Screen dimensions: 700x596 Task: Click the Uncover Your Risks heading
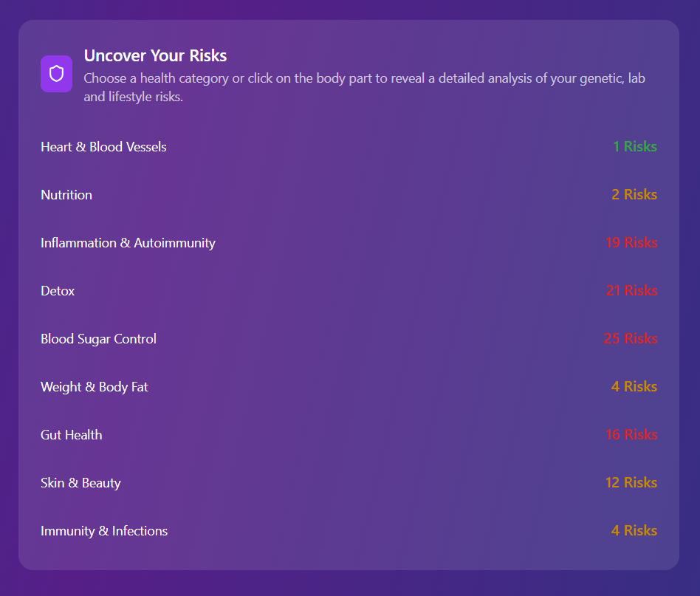pyautogui.click(x=155, y=55)
